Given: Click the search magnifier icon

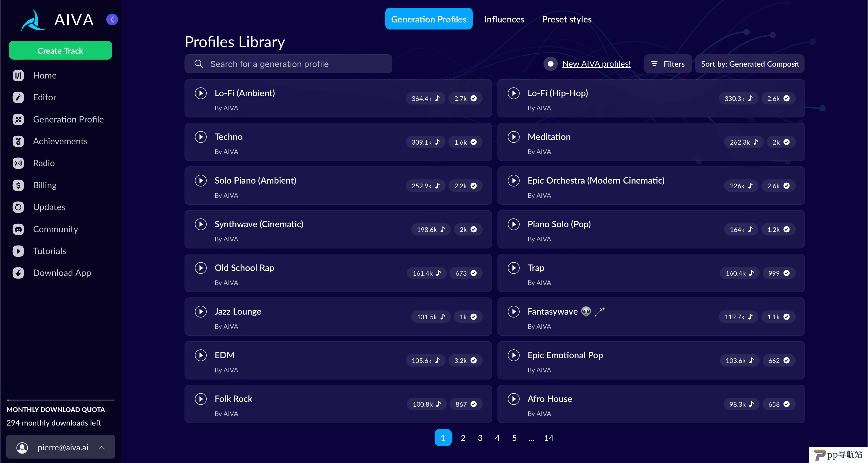Looking at the screenshot, I should pos(199,64).
